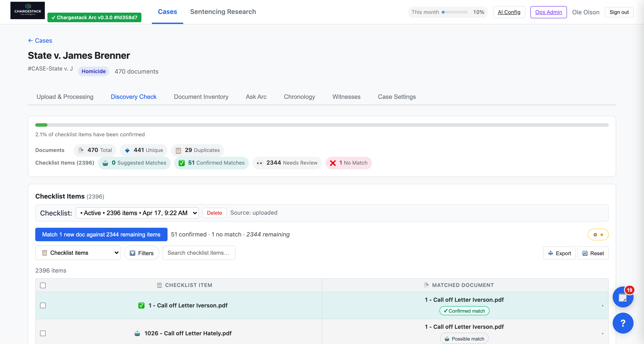Open the help question mark bubble
This screenshot has width=644, height=344.
coord(623,323)
